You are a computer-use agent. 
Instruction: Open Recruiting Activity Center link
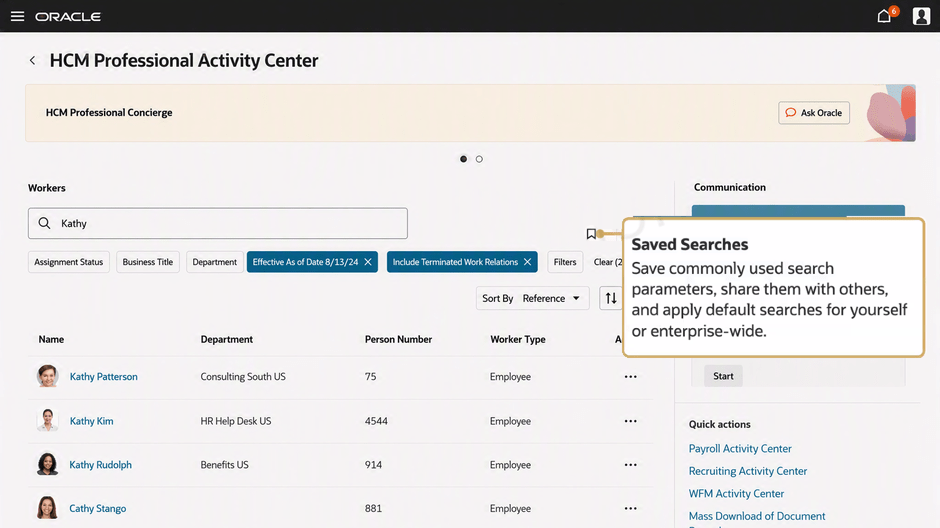click(748, 471)
